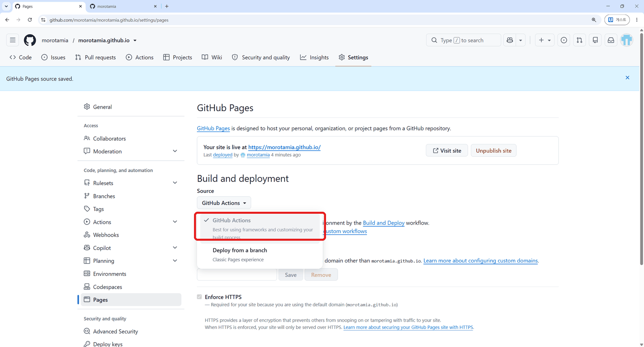Go back with the browser back arrow
The width and height of the screenshot is (644, 347).
[7, 20]
